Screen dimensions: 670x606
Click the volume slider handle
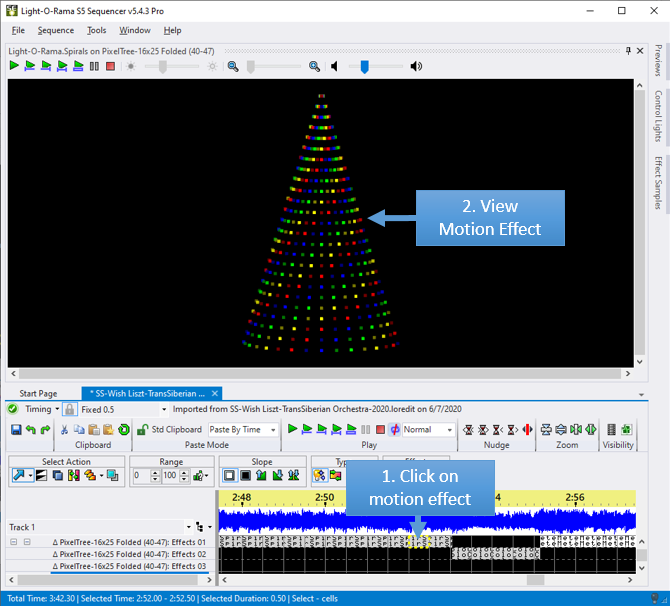365,66
